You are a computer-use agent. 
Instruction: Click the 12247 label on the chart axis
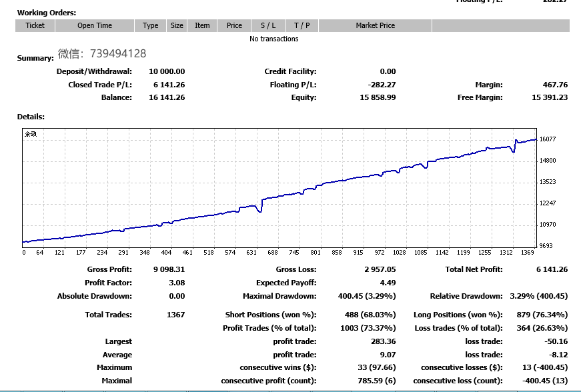[548, 203]
